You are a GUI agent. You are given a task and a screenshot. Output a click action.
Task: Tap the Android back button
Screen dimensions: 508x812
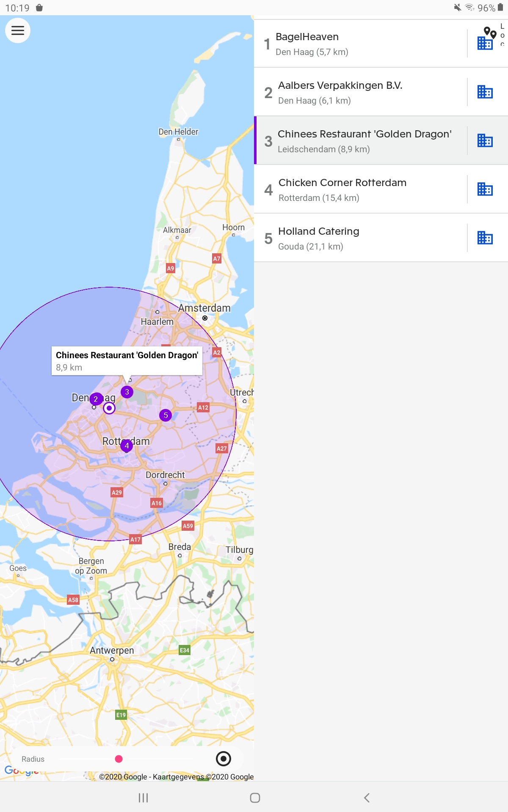pyautogui.click(x=367, y=798)
